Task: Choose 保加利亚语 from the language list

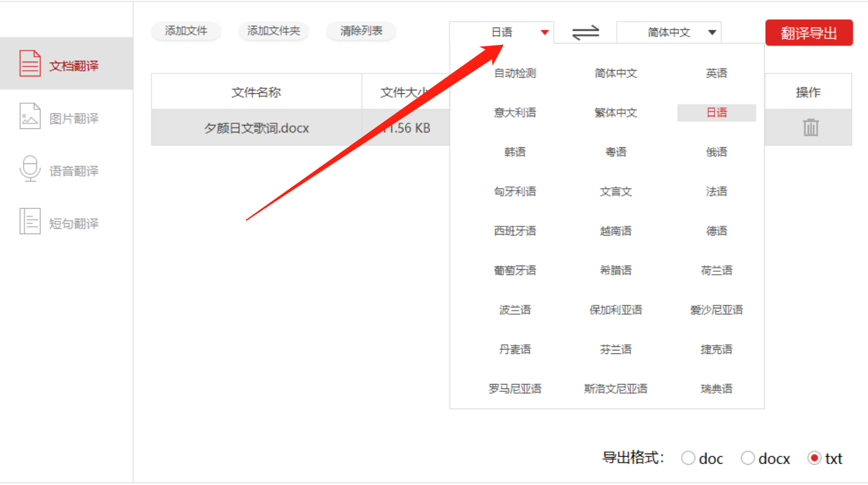Action: (x=616, y=310)
